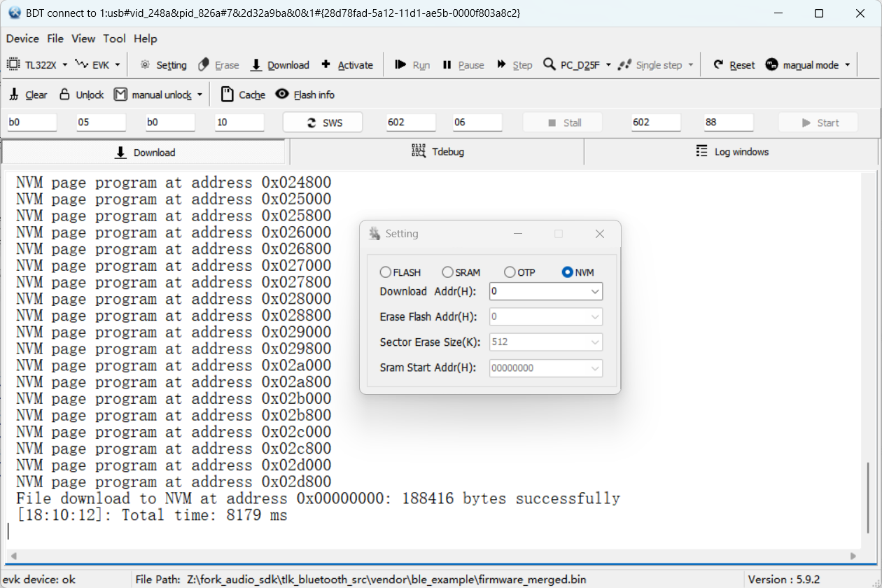Expand the TL322X chip dropdown
Image resolution: width=882 pixels, height=588 pixels.
[x=65, y=65]
